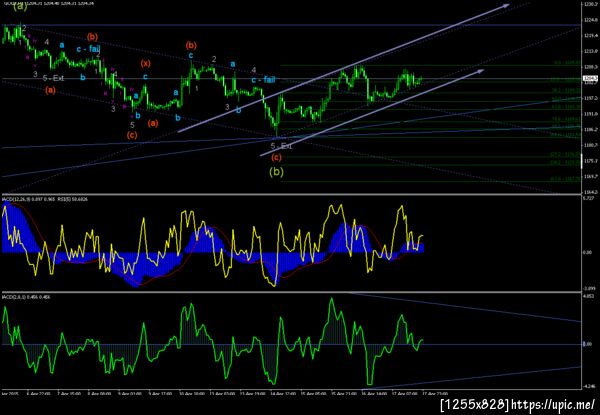The width and height of the screenshot is (600, 415).
Task: Select the lower channel trendline arrowhead
Action: 480,71
